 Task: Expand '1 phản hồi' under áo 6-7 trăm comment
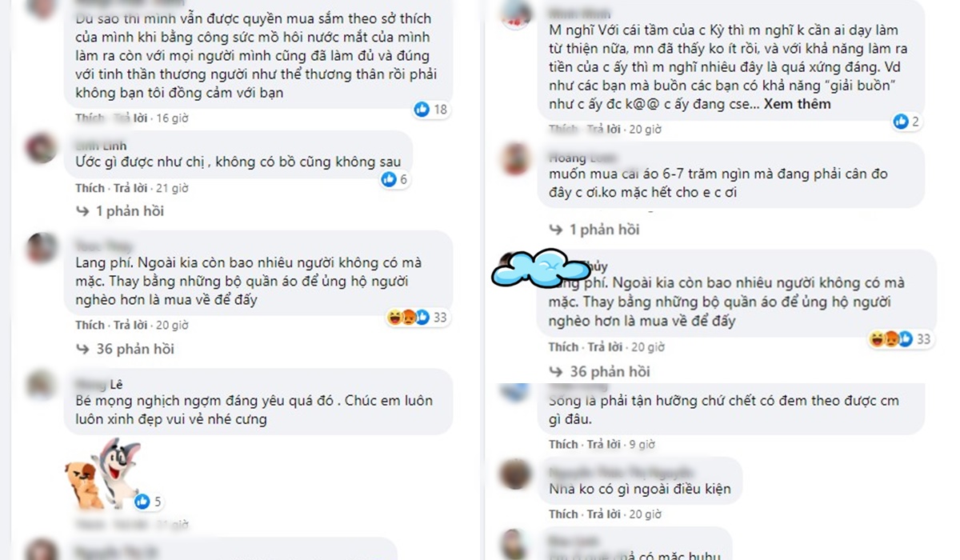point(594,230)
